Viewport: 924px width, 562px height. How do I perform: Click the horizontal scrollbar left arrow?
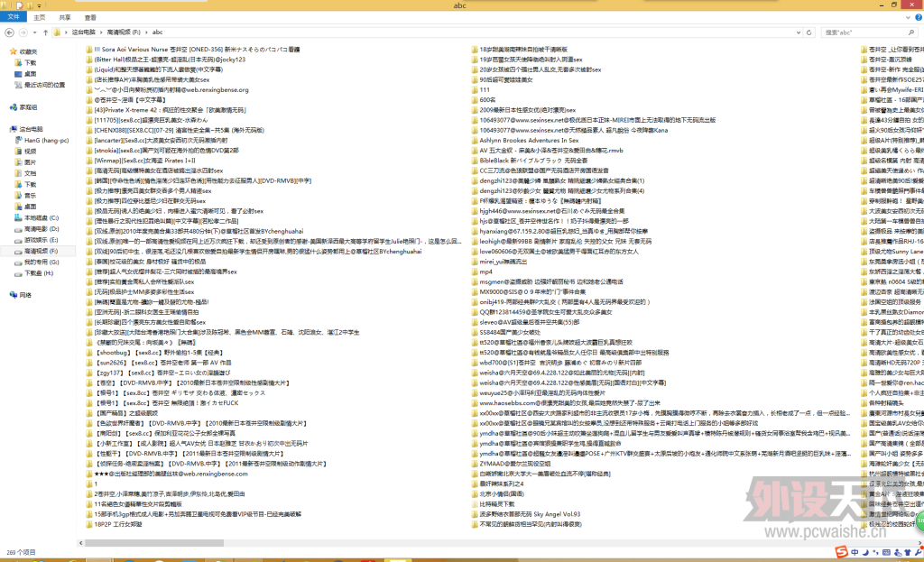(x=80, y=543)
